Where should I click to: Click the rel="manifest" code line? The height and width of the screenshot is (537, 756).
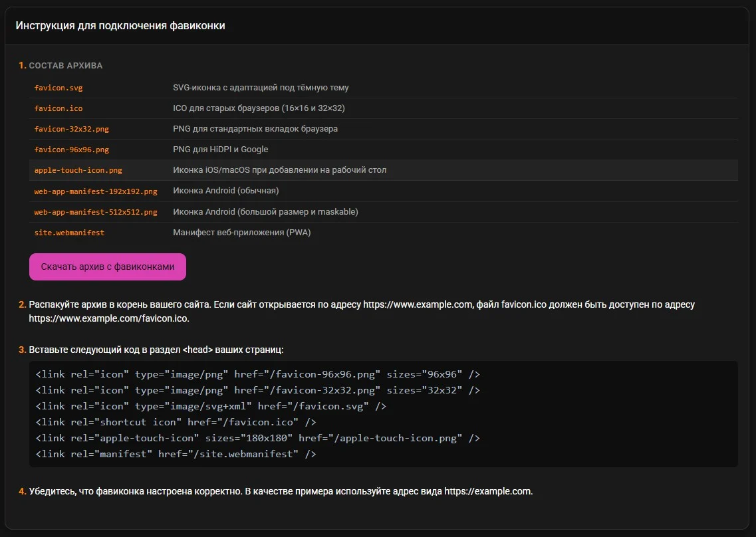click(x=176, y=454)
